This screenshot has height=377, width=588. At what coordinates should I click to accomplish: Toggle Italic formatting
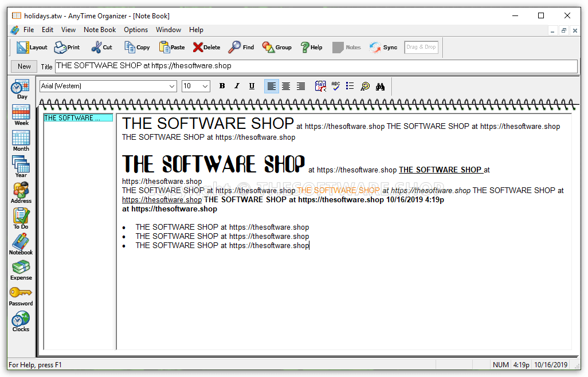tap(237, 86)
